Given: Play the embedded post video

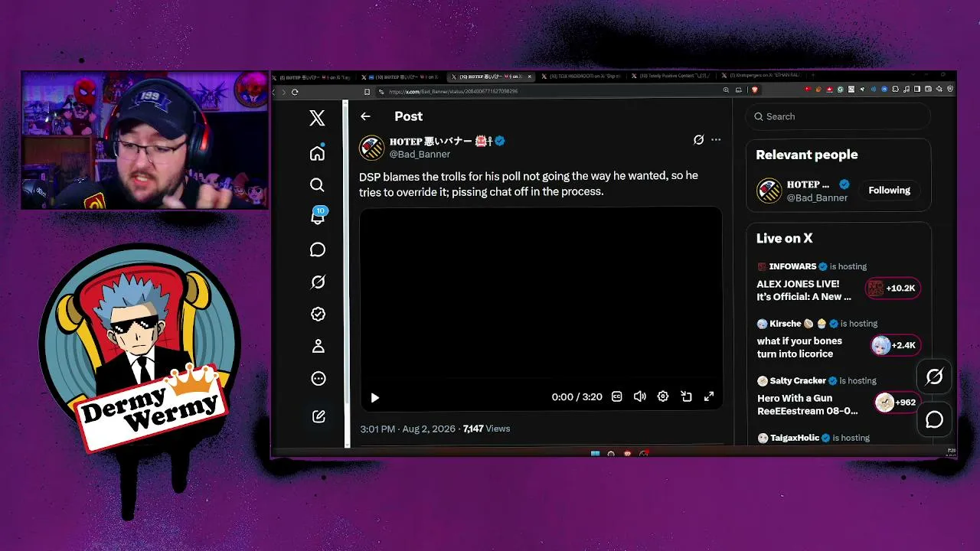Looking at the screenshot, I should click(x=374, y=397).
